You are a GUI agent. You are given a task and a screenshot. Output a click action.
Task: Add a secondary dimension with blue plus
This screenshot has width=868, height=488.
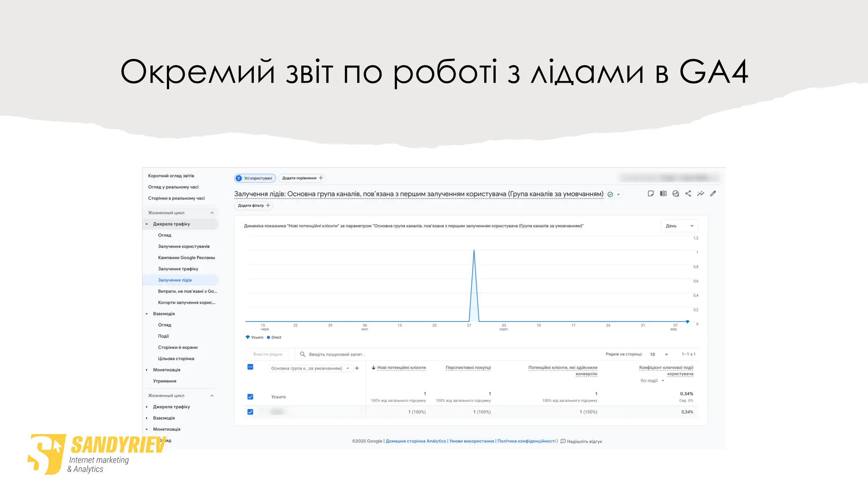(x=357, y=368)
